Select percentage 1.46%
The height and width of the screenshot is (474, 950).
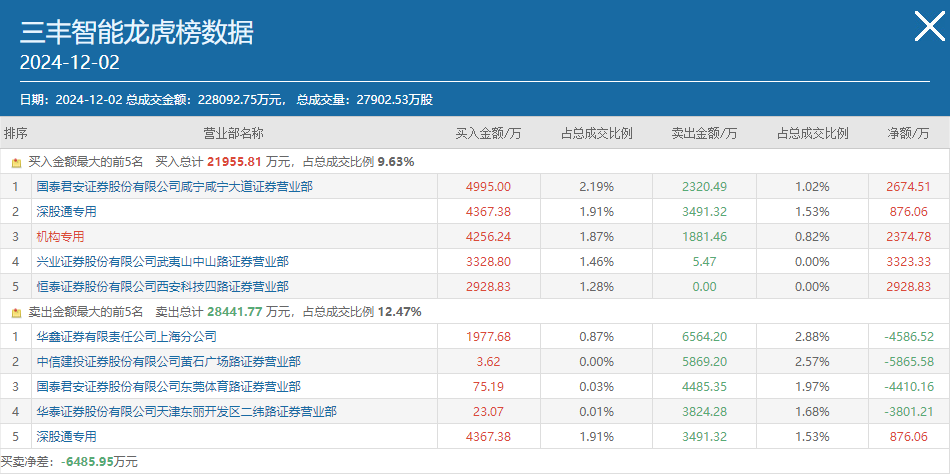(597, 261)
